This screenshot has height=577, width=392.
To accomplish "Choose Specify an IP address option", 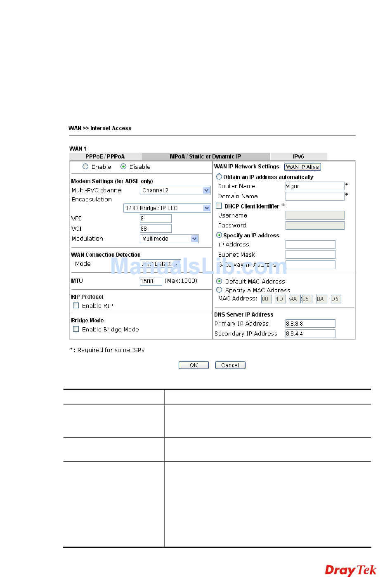I will (x=219, y=235).
